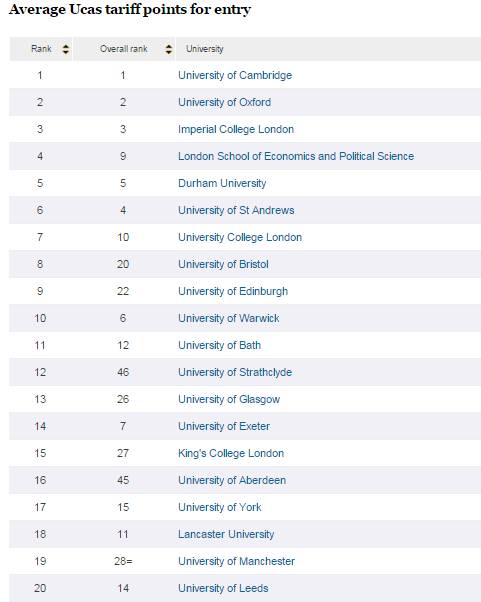481x602 pixels.
Task: Open University of Warwick link
Action: pyautogui.click(x=229, y=318)
